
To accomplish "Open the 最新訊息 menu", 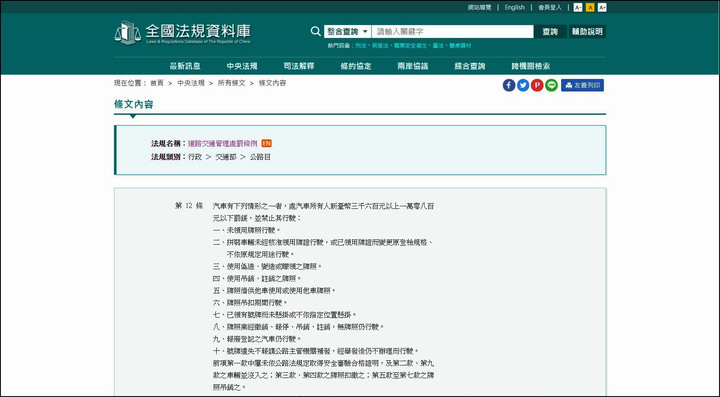I will (185, 66).
